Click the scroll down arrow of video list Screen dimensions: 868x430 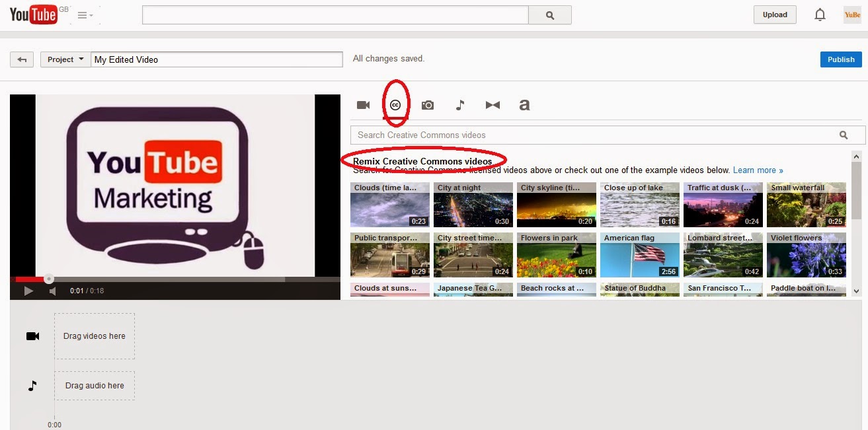[856, 291]
